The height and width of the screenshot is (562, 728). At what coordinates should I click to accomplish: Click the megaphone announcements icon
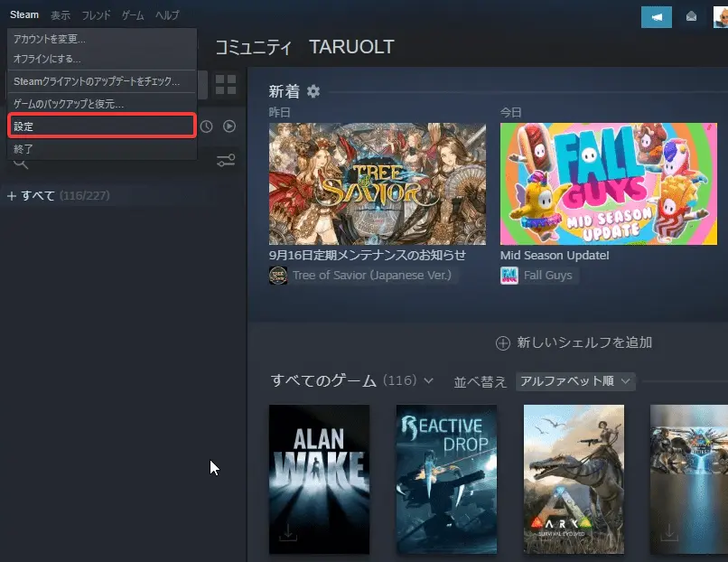click(656, 17)
